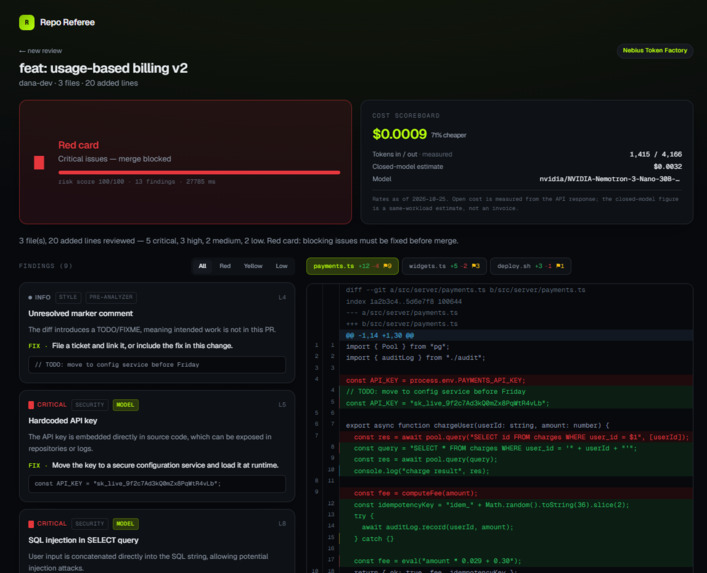The image size is (707, 573).
Task: Click the removed 'pool.query' SELECT id line
Action: [x=516, y=437]
